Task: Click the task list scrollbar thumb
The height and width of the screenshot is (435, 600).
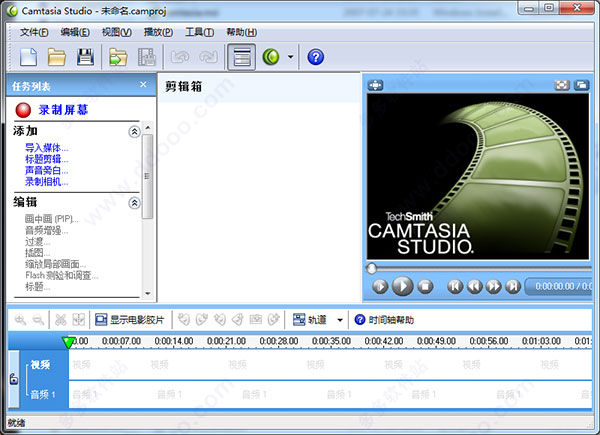Action: click(148, 176)
